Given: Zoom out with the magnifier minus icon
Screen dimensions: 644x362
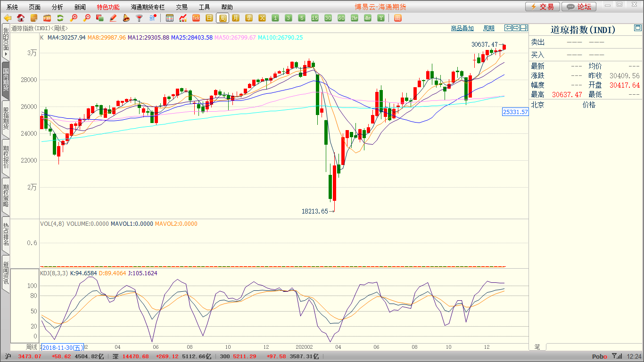Looking at the screenshot, I should click(x=87, y=18).
